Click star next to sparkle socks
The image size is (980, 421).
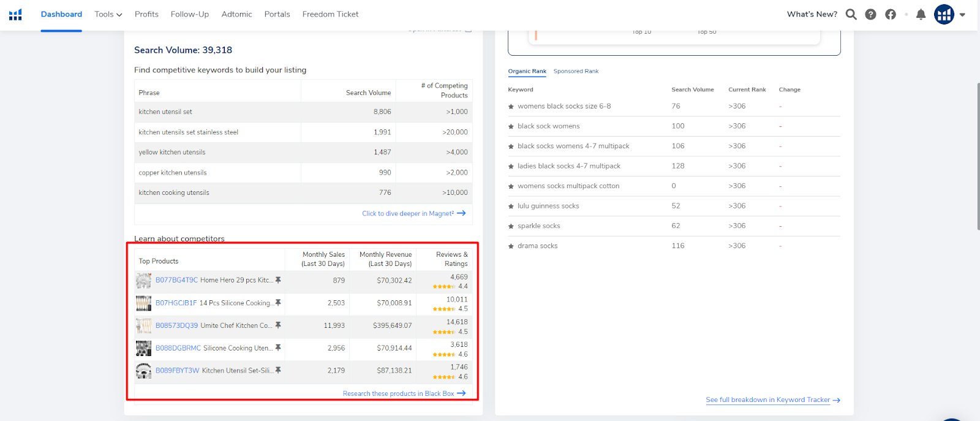pos(511,227)
